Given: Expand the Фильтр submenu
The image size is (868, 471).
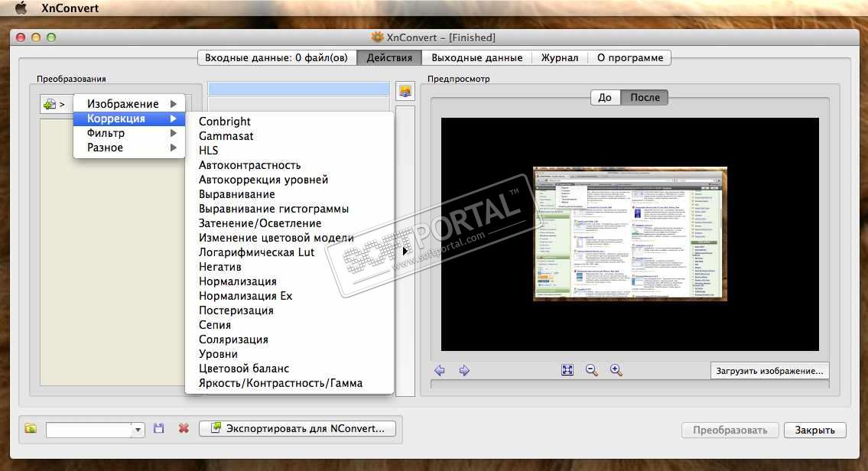Looking at the screenshot, I should click(129, 133).
